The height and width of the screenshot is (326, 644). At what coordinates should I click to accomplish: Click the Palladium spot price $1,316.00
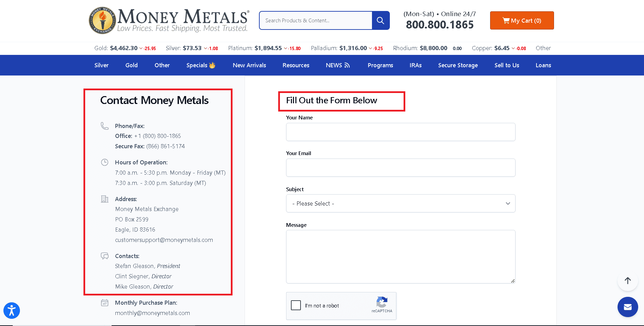353,48
